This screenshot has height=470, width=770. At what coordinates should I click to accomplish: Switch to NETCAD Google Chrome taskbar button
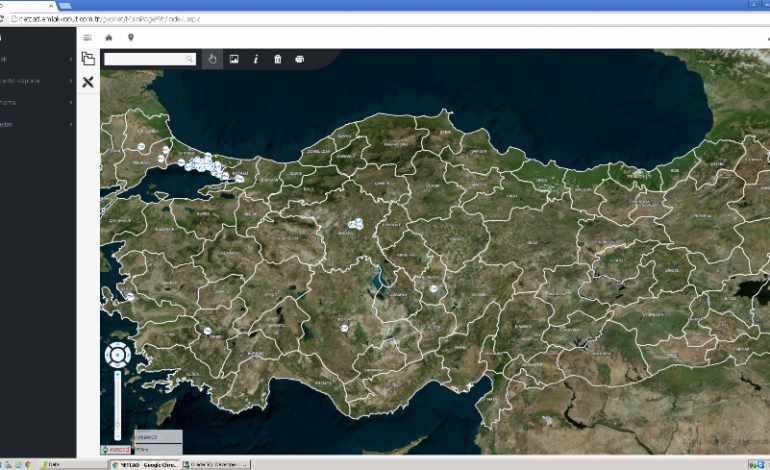click(x=145, y=464)
